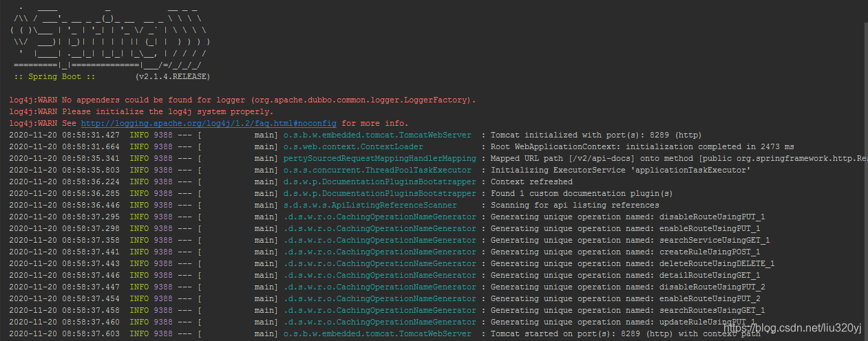This screenshot has height=341, width=868.
Task: Click operation name 'deleteRouteUsingDELETE_1'
Action: pos(717,263)
